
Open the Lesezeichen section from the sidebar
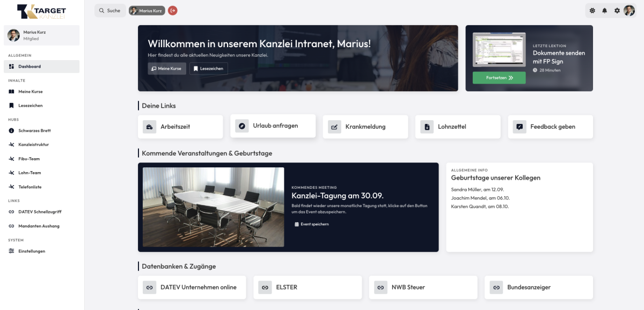click(31, 105)
